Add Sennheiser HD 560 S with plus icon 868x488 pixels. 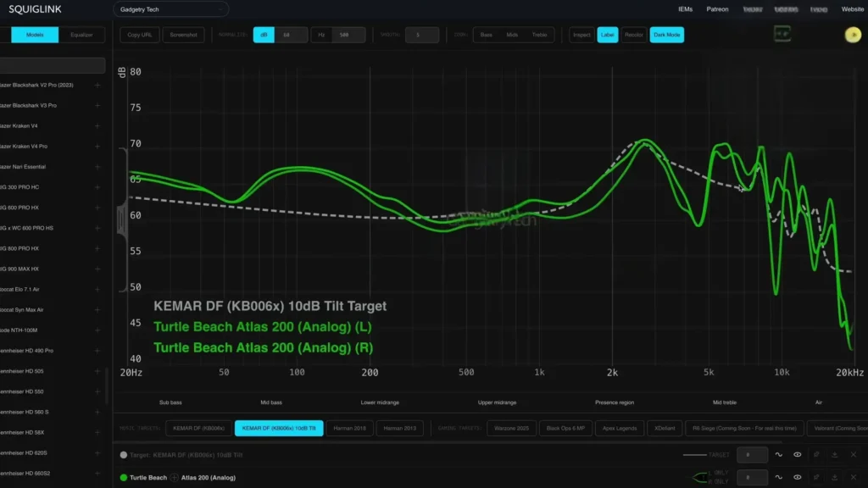click(x=97, y=413)
